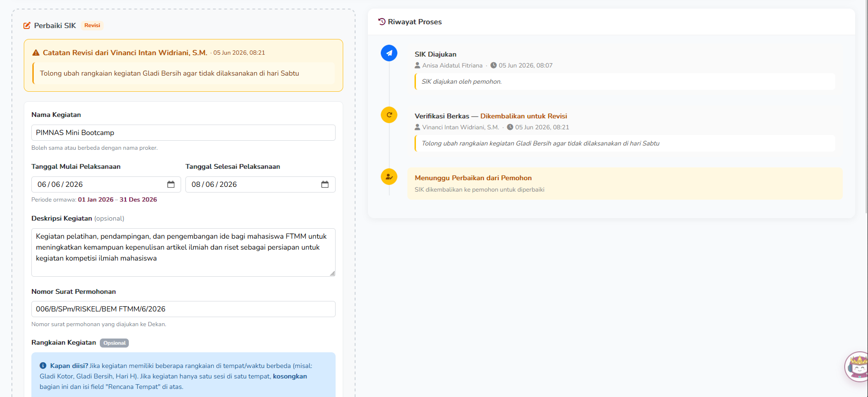The height and width of the screenshot is (397, 868).
Task: Click the Menunggu Perbaikan user-edit icon
Action: click(389, 176)
